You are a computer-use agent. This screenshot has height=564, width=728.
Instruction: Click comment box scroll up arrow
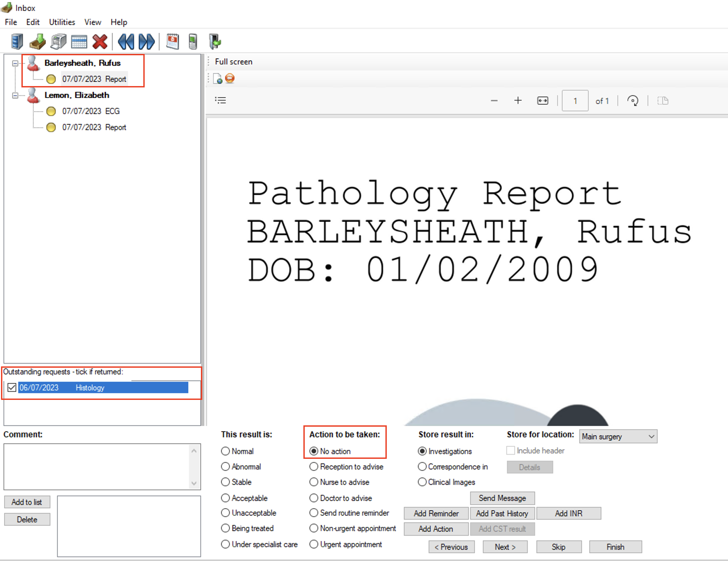coord(194,451)
